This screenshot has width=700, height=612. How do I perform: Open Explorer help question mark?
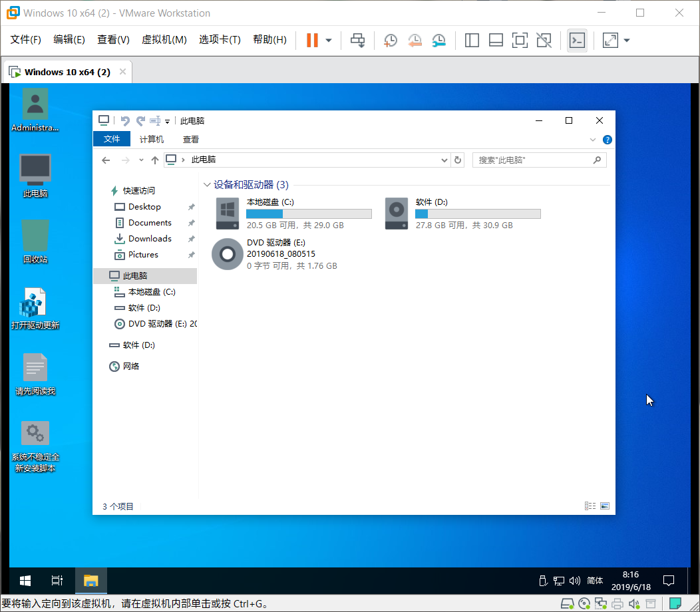(607, 140)
